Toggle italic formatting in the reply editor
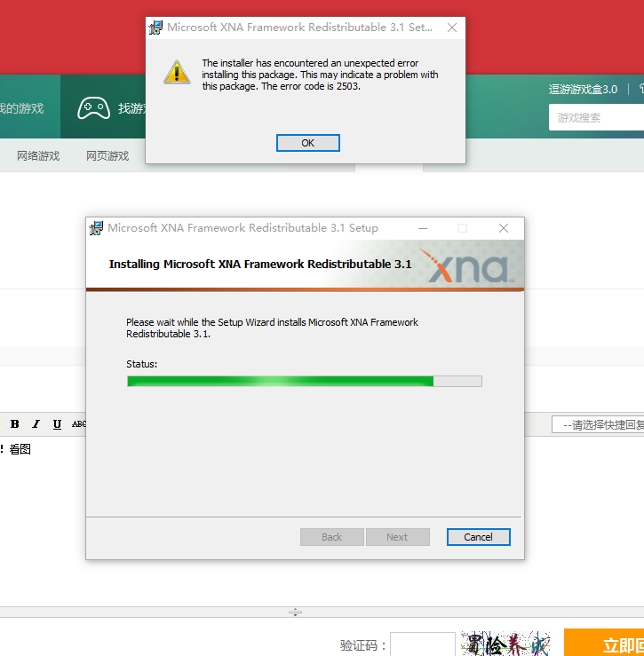Screen dimensions: 644x656 point(36,424)
